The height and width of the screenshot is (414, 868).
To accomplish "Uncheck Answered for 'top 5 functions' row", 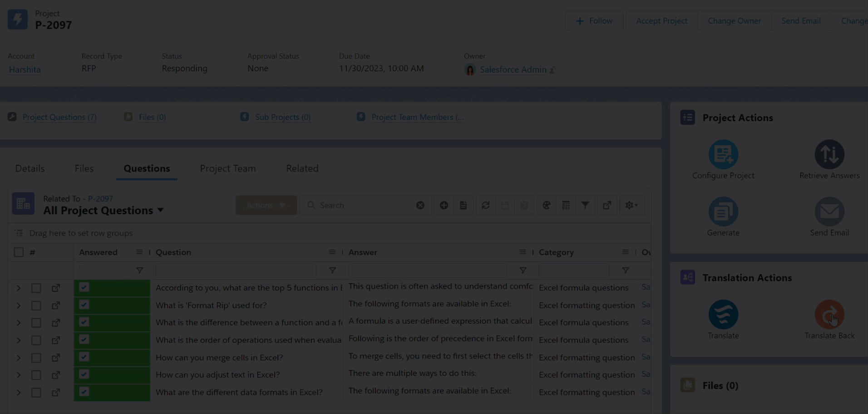I will 84,287.
